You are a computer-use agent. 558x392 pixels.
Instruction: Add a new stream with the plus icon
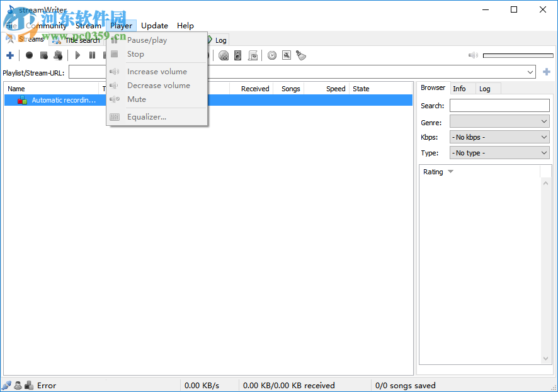point(9,55)
